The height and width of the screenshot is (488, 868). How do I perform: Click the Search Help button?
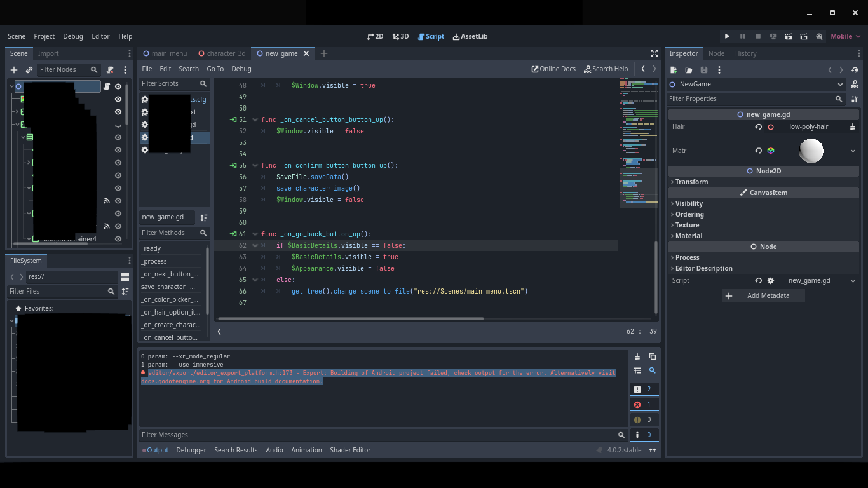tap(606, 69)
